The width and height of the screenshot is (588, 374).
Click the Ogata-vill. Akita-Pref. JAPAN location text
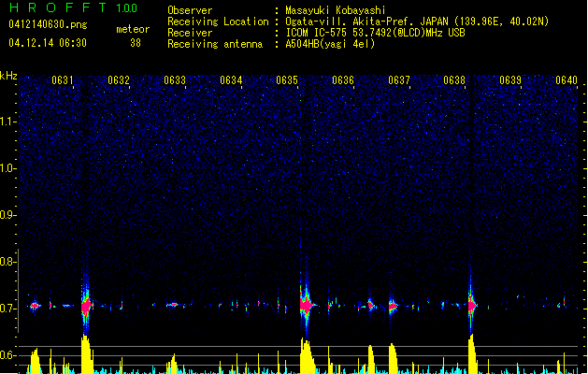point(417,22)
